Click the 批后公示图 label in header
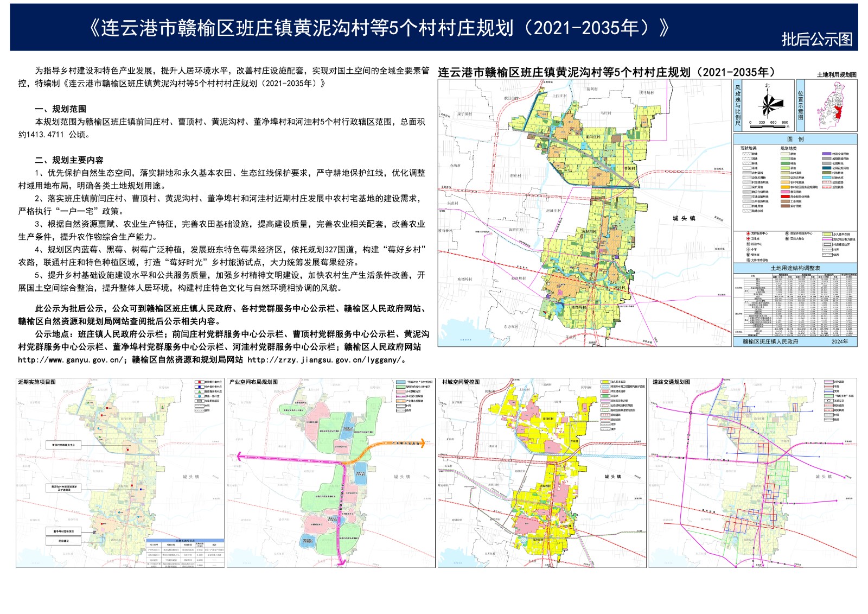 point(816,39)
